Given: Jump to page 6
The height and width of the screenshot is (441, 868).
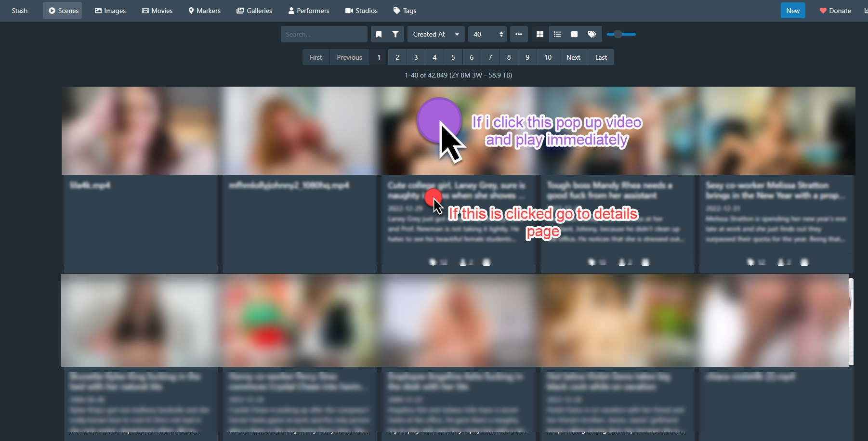Looking at the screenshot, I should pyautogui.click(x=472, y=57).
